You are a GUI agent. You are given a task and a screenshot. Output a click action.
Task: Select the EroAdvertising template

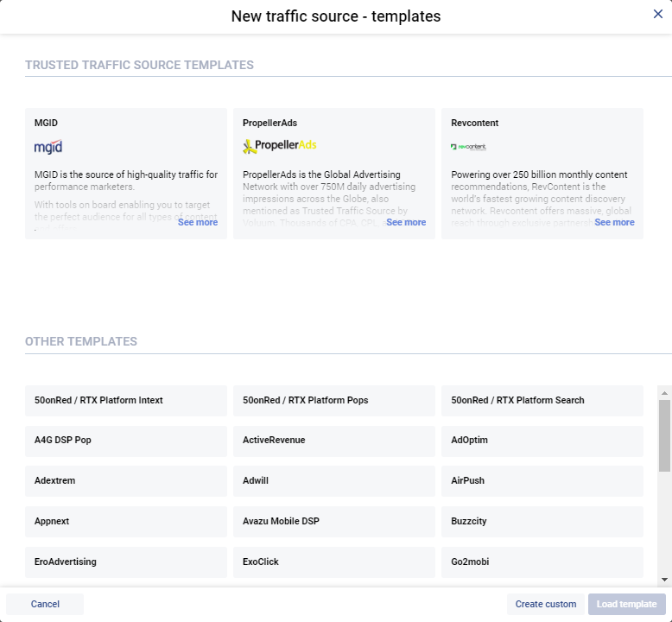pos(126,562)
